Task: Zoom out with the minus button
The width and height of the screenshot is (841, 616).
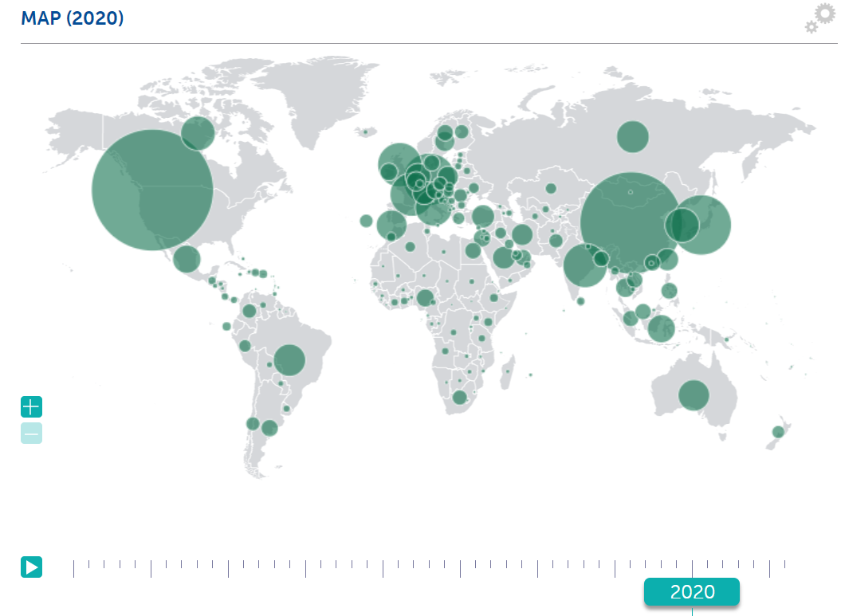Action: [31, 434]
